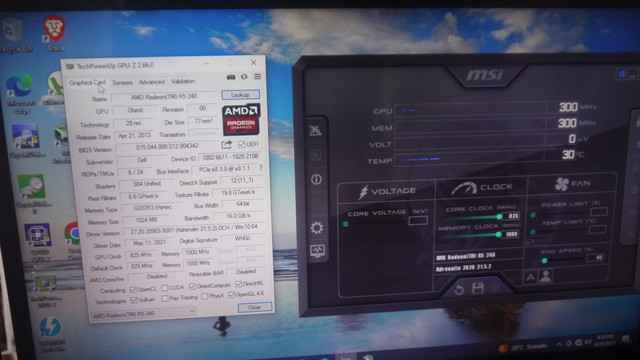Viewport: 640px width, 360px height.
Task: Click the Bus Interface question mark
Action: (261, 168)
